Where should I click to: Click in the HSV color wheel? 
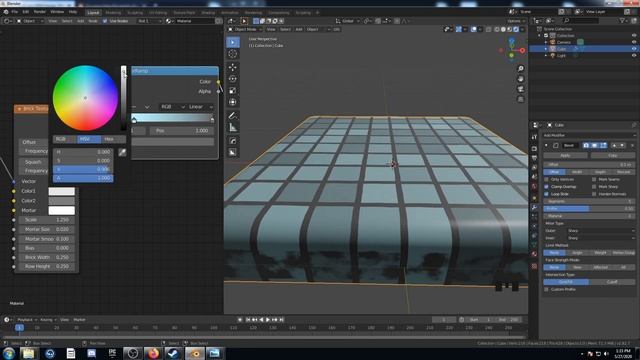click(85, 98)
